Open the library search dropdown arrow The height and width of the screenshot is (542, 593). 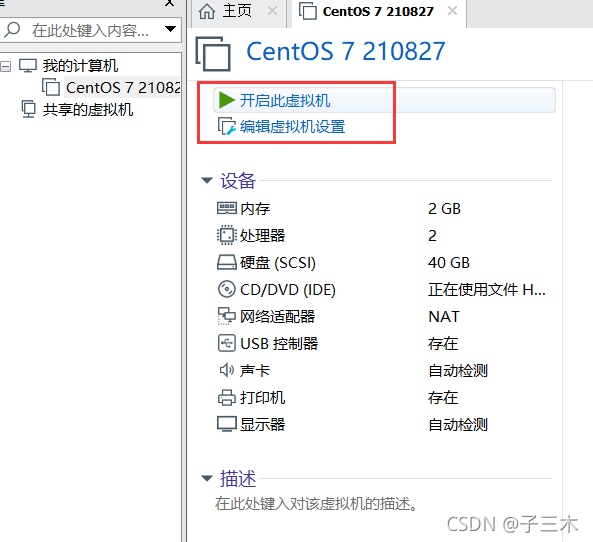coord(171,29)
